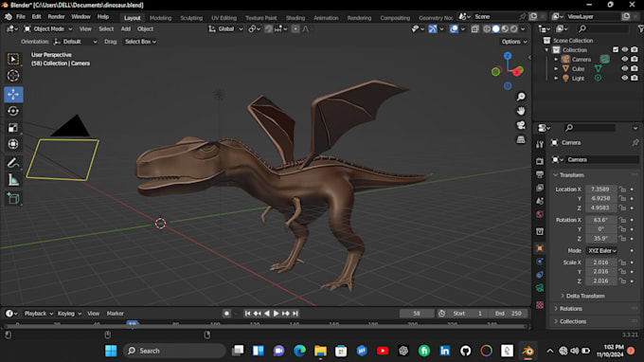The height and width of the screenshot is (362, 644).
Task: Hide the Cube in viewport
Action: point(625,68)
